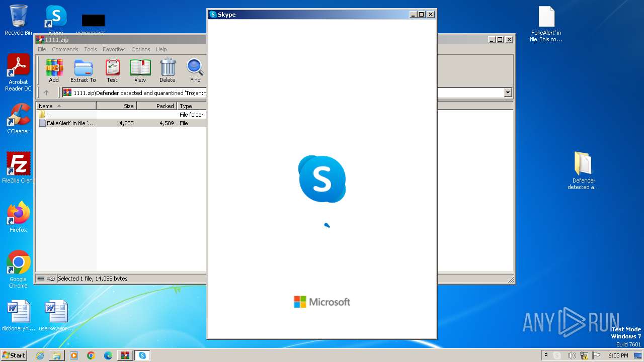
Task: Click the Show desktop button
Action: [638, 355]
